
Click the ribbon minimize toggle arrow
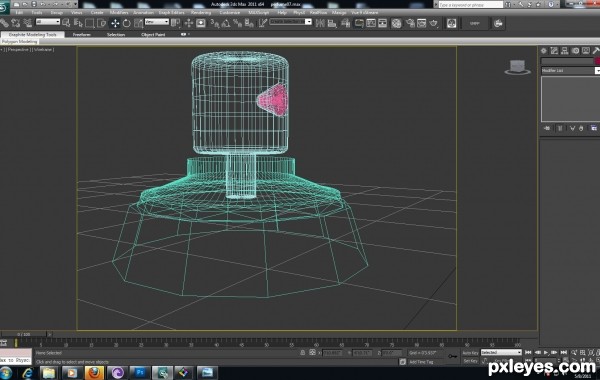(x=184, y=34)
